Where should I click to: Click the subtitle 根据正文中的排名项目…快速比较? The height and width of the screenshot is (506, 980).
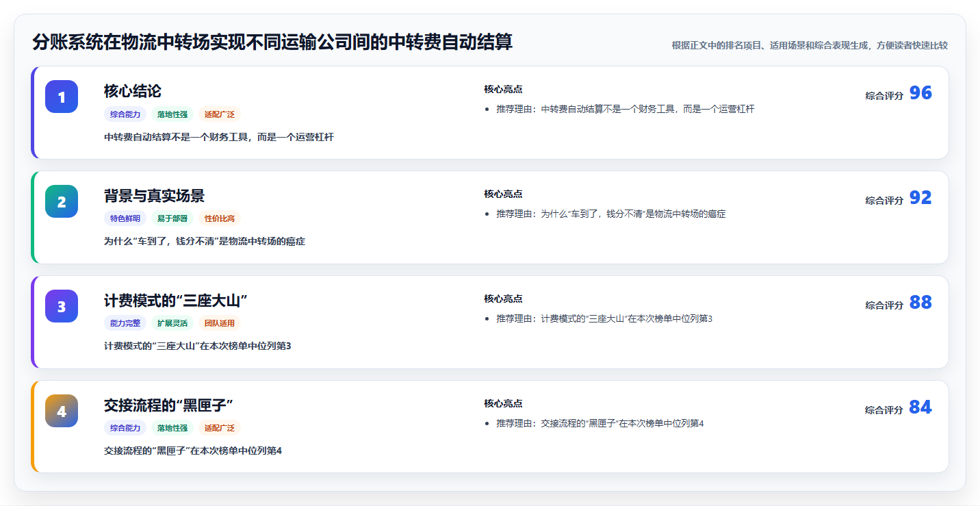point(810,45)
